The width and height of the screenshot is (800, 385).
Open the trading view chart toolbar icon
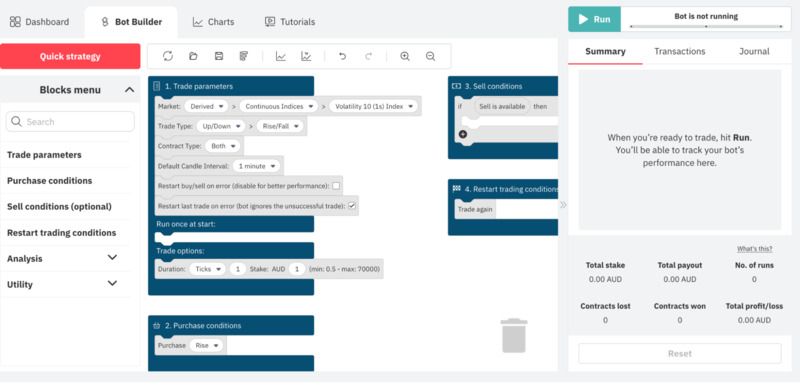[306, 57]
